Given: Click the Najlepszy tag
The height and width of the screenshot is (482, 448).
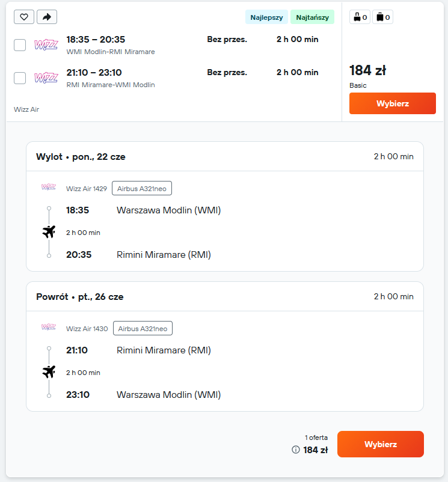Looking at the screenshot, I should coord(266,17).
